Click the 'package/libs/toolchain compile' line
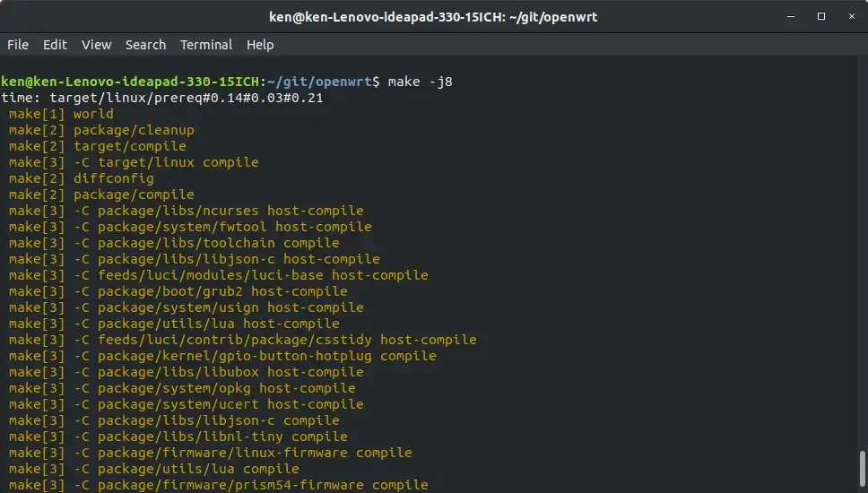 174,243
